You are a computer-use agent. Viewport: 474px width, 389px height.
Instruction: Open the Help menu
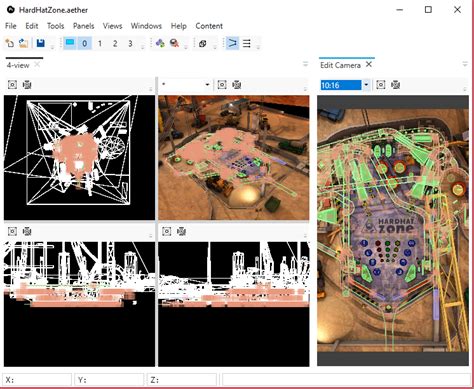tap(179, 26)
